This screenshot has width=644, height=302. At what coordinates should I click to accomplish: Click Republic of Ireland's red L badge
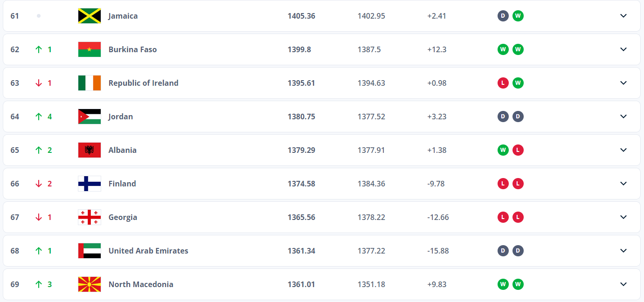pyautogui.click(x=503, y=83)
